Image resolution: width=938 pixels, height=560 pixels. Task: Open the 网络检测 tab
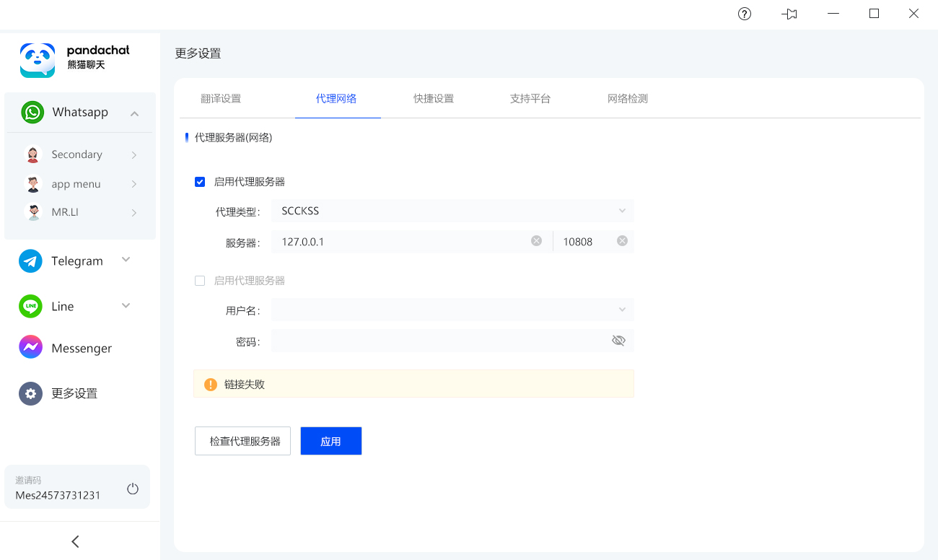tap(627, 99)
